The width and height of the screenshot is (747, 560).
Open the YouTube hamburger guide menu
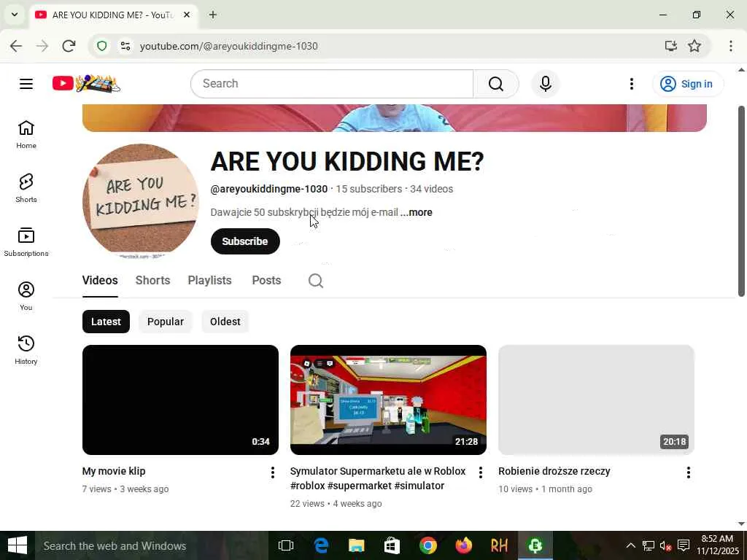click(x=26, y=84)
